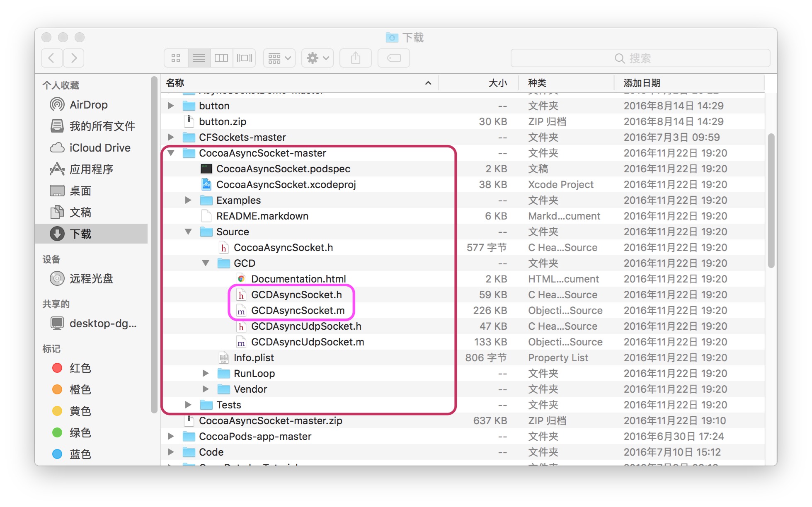812x507 pixels.
Task: Select the CocoaAsyncSocket.xcodeproj icon
Action: point(206,184)
